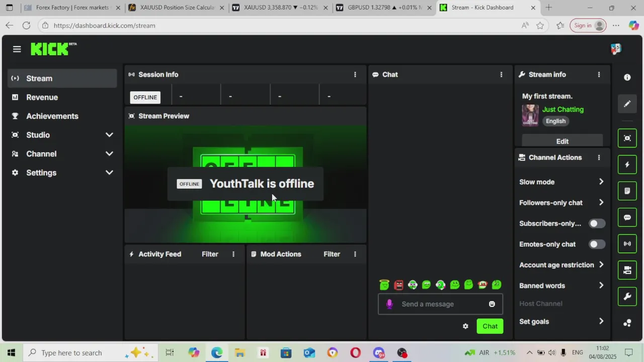Open the emoji picker smiley icon

point(492,304)
